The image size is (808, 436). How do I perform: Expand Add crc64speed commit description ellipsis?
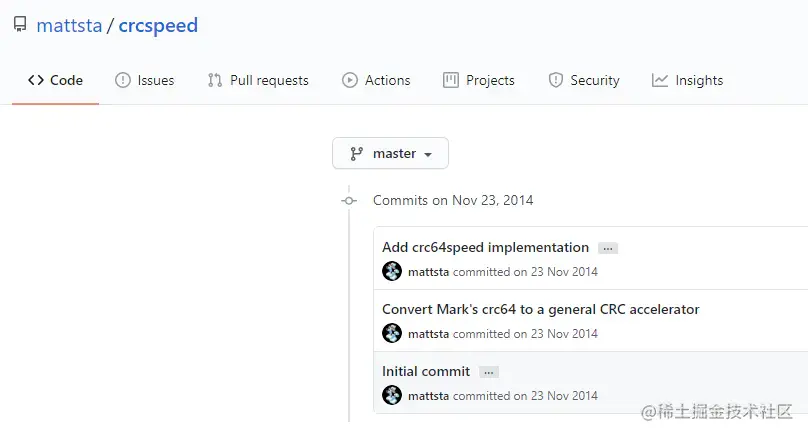coord(608,248)
